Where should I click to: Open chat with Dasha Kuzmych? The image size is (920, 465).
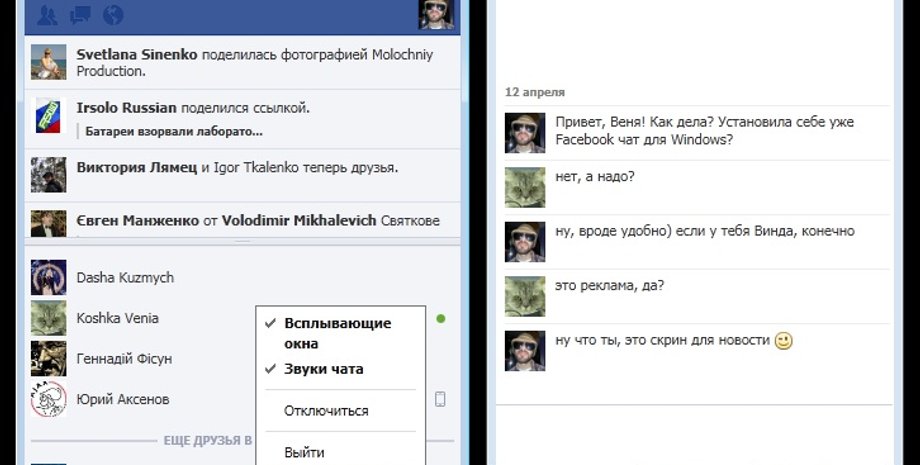coord(123,277)
